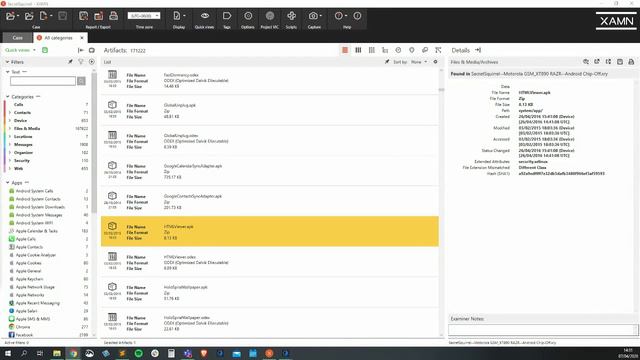
Task: Switch to the Conversation chat view icon
Action: [425, 50]
